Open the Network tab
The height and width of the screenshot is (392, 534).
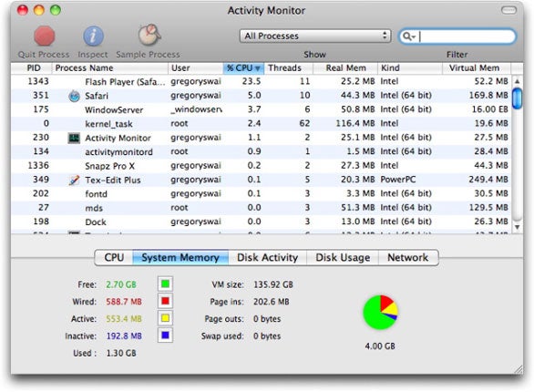(408, 257)
